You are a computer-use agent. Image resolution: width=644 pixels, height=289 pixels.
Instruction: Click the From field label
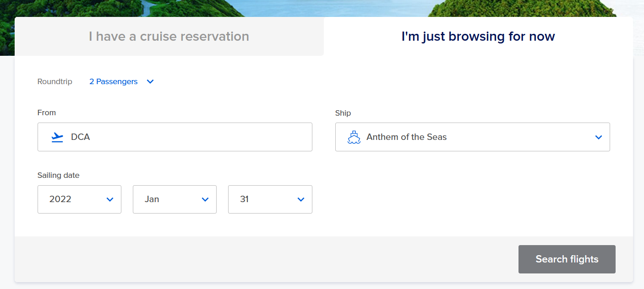tap(47, 112)
